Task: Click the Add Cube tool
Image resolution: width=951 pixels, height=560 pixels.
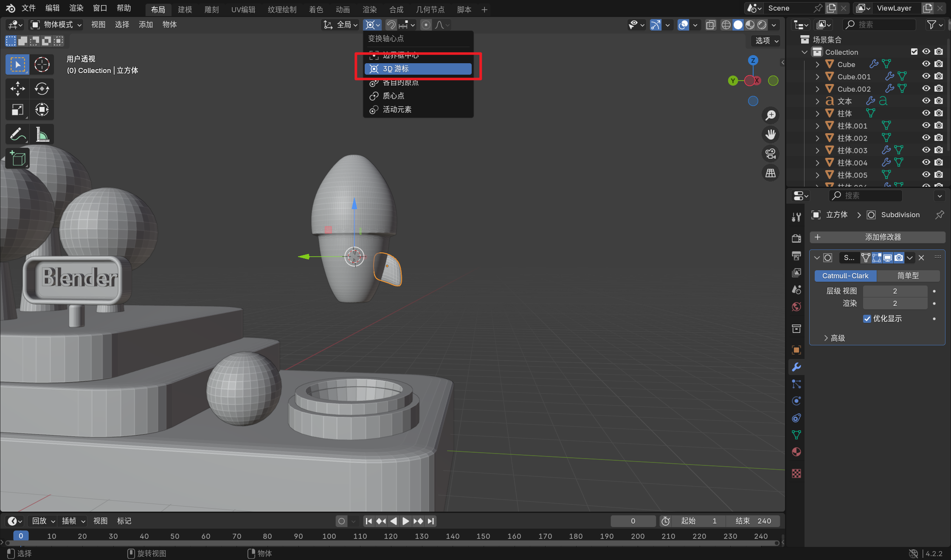Action: 17,159
